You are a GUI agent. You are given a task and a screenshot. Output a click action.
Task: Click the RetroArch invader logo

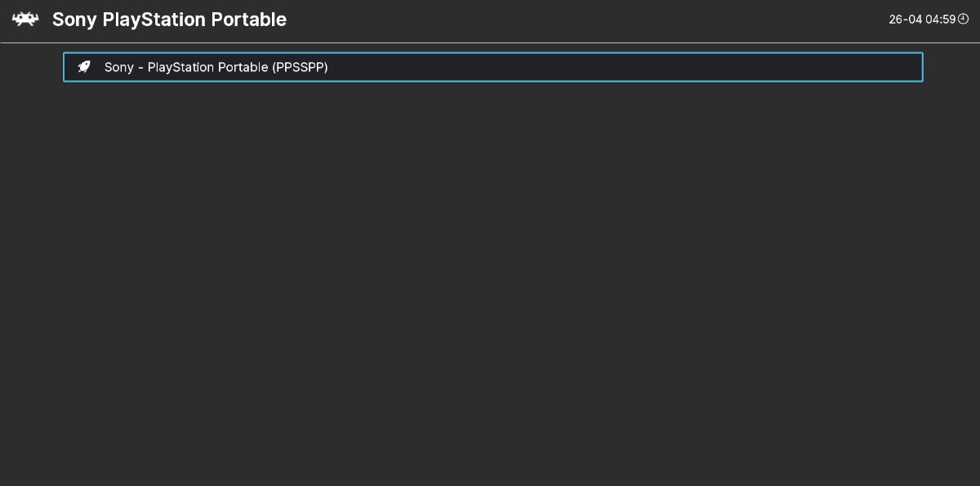[x=25, y=20]
